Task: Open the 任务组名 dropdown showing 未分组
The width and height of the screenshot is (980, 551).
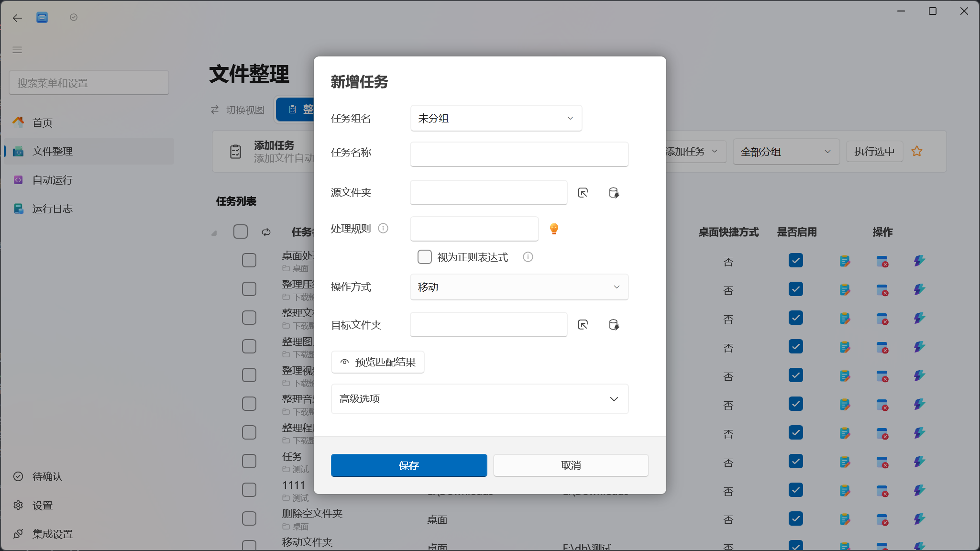Action: coord(496,118)
